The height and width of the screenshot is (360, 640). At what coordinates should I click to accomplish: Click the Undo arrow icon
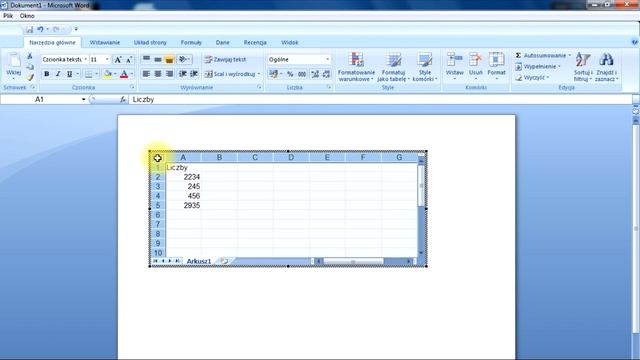[40, 29]
